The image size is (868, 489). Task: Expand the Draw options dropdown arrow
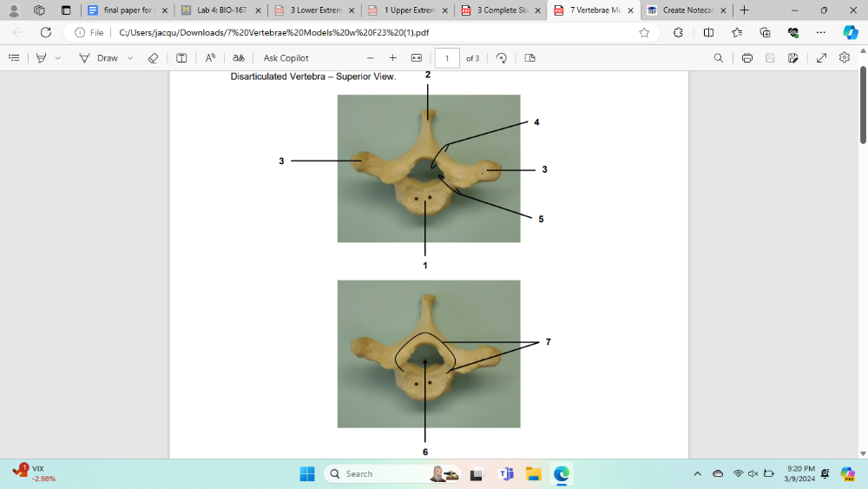click(130, 58)
